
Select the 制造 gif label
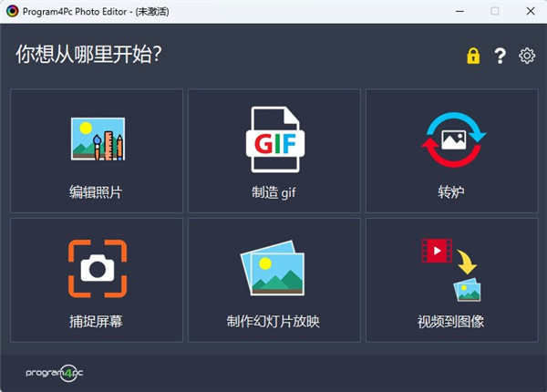(273, 192)
